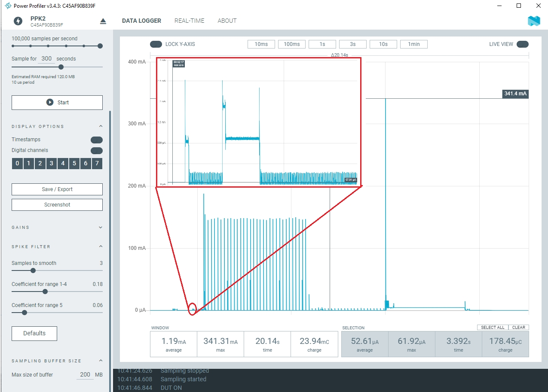Click the eject device icon next to PPK2

103,21
